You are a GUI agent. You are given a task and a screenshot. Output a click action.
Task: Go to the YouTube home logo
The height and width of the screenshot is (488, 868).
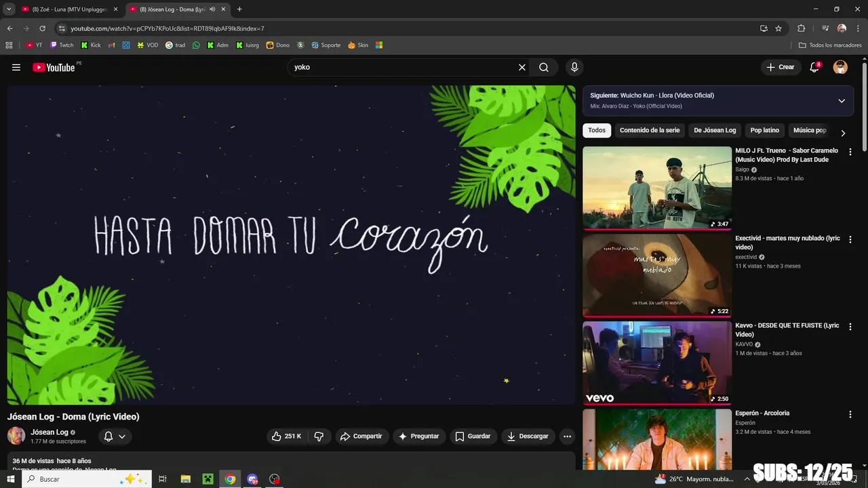tap(54, 67)
